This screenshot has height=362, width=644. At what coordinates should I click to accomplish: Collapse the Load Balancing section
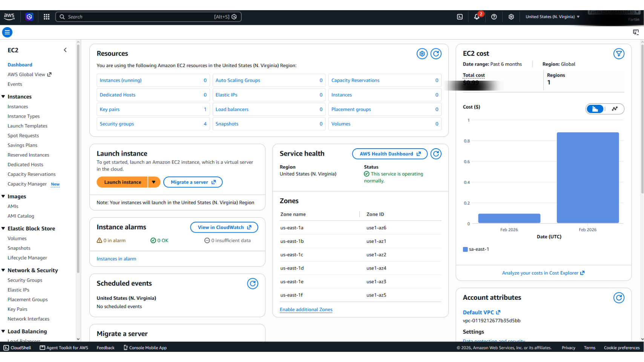[x=3, y=331]
